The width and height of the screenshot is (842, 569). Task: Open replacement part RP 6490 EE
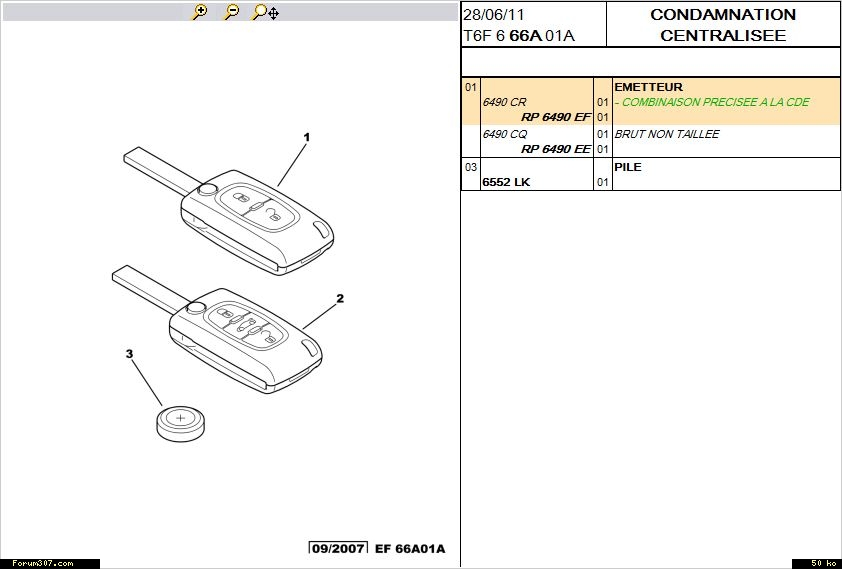coord(555,149)
